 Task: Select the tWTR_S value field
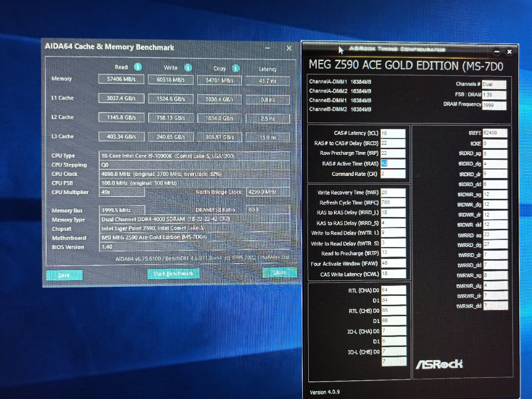(x=393, y=243)
